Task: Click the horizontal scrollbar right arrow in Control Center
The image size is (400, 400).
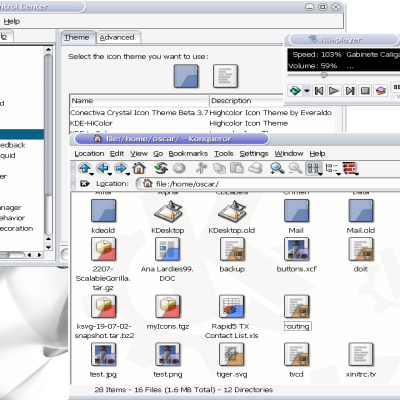Action: coord(40,255)
